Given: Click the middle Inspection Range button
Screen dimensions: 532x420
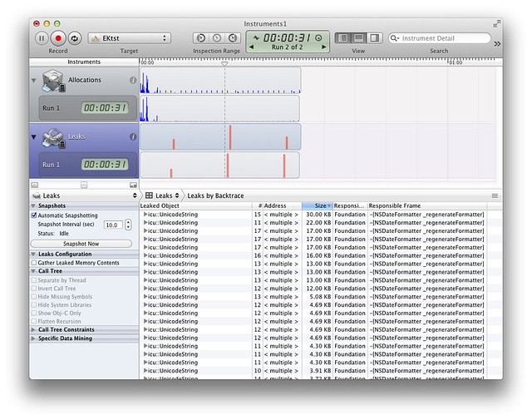Looking at the screenshot, I should [217, 38].
